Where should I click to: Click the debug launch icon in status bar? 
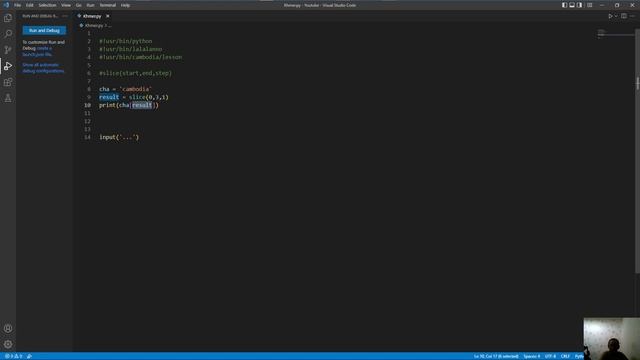click(29, 356)
